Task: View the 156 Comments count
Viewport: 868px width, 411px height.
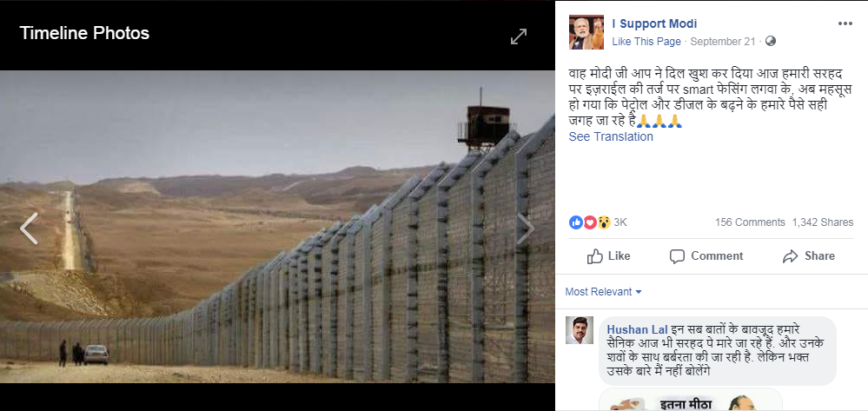Action: [750, 222]
